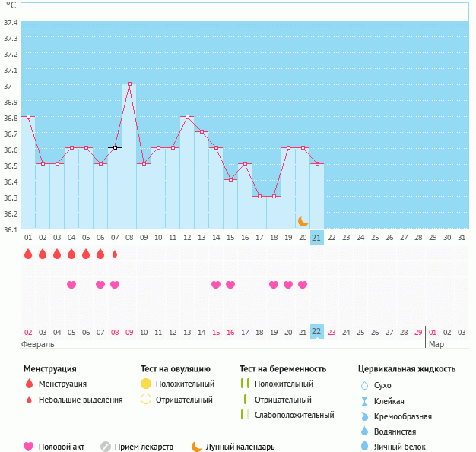Click the medication intake legend icon
This screenshot has height=452, width=476.
[x=106, y=447]
